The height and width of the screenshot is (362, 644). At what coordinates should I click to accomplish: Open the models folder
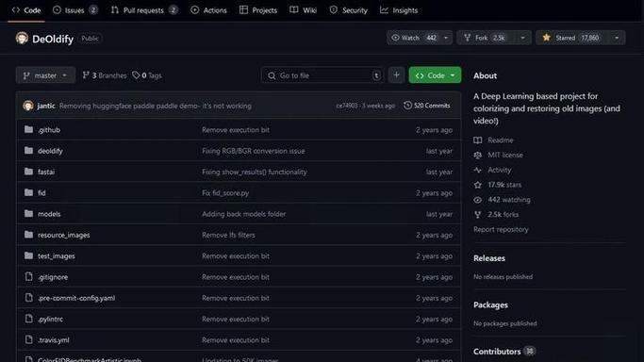point(49,214)
